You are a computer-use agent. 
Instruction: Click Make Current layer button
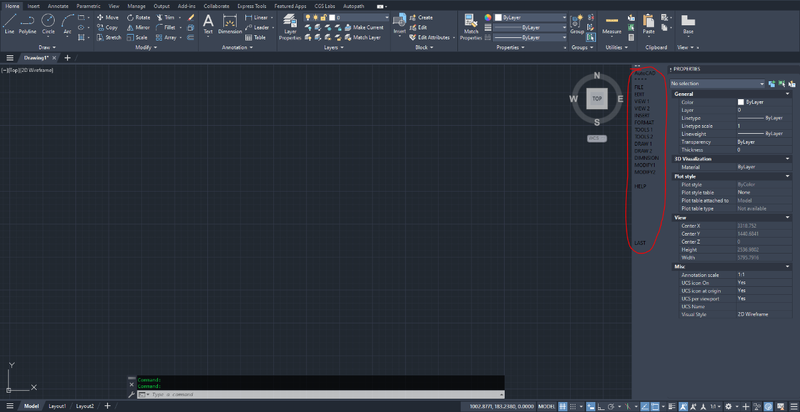pyautogui.click(x=367, y=27)
